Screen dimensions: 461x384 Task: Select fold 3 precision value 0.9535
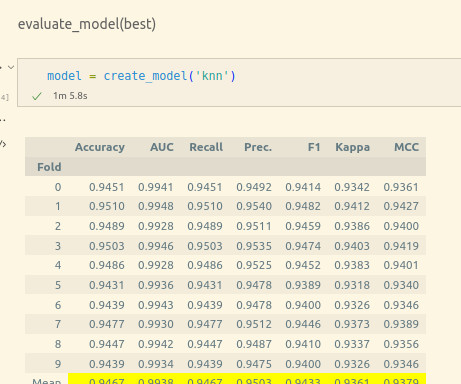254,246
